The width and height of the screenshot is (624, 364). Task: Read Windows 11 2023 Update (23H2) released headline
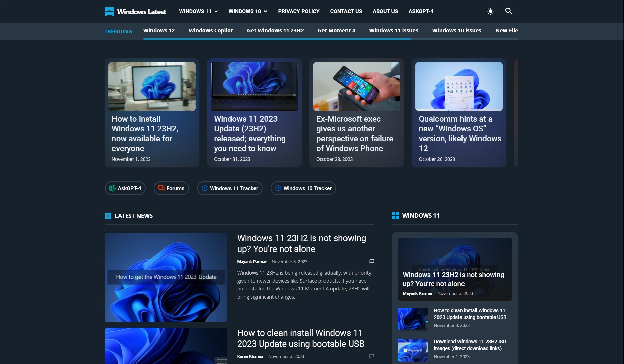[x=250, y=133]
